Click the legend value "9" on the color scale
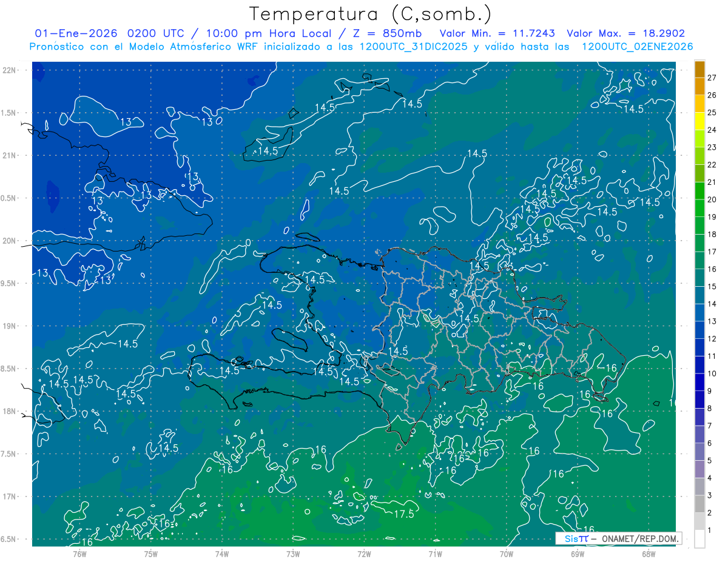This screenshot has height=562, width=728. 710,391
